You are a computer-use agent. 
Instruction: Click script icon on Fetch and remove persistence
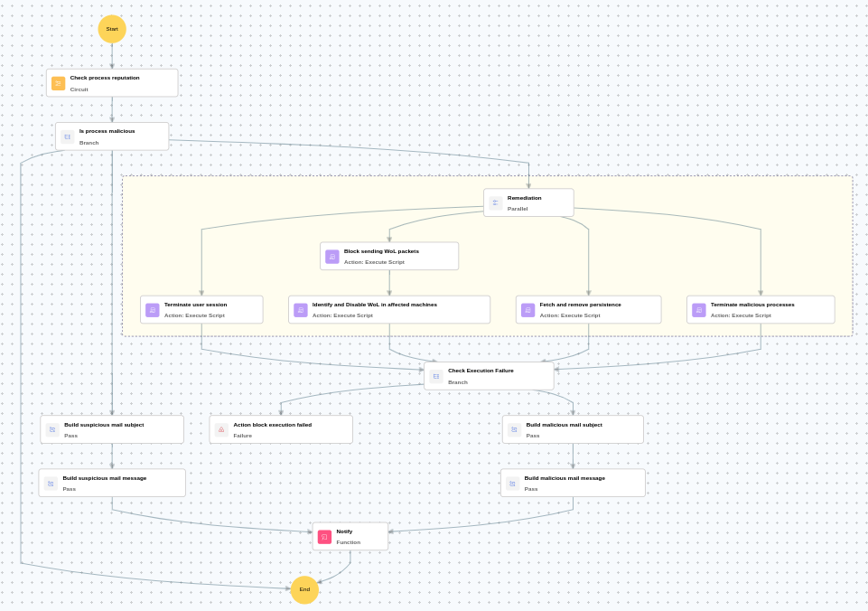(528, 310)
